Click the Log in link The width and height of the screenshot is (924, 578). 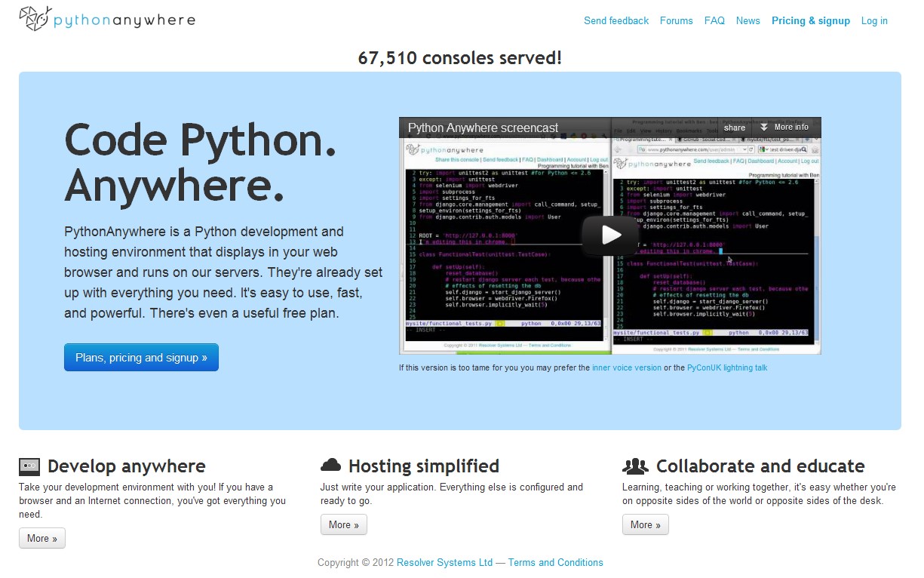(873, 20)
